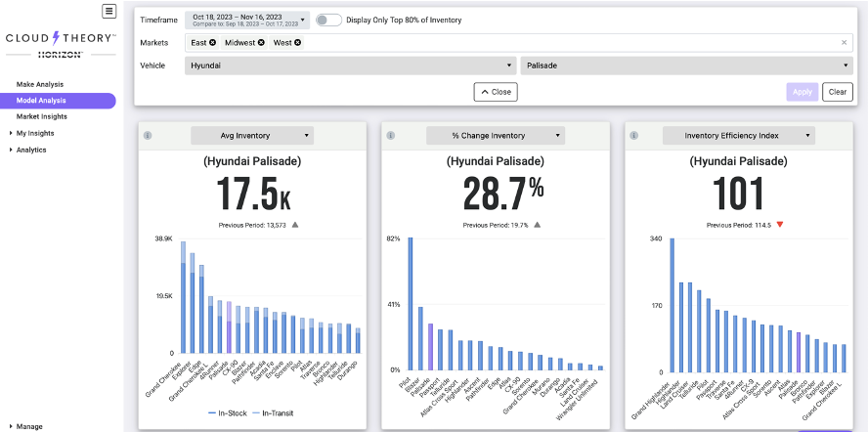Image resolution: width=868 pixels, height=432 pixels.
Task: Click the Clear button
Action: point(838,92)
